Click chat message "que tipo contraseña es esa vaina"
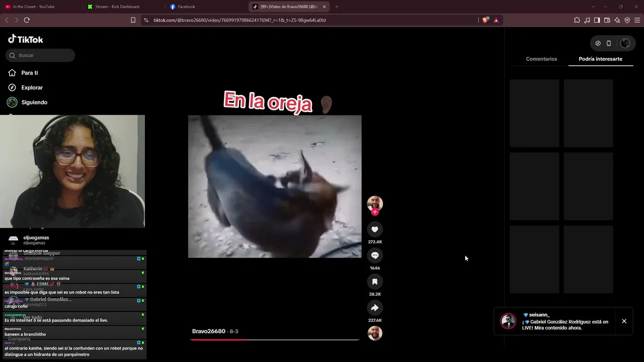 click(x=37, y=278)
